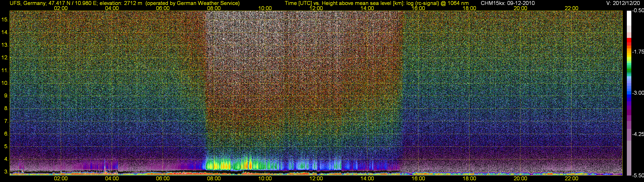Click the text 'elevation: 2712 m'
Image resolution: width=644 pixels, height=182 pixels.
click(x=121, y=3)
